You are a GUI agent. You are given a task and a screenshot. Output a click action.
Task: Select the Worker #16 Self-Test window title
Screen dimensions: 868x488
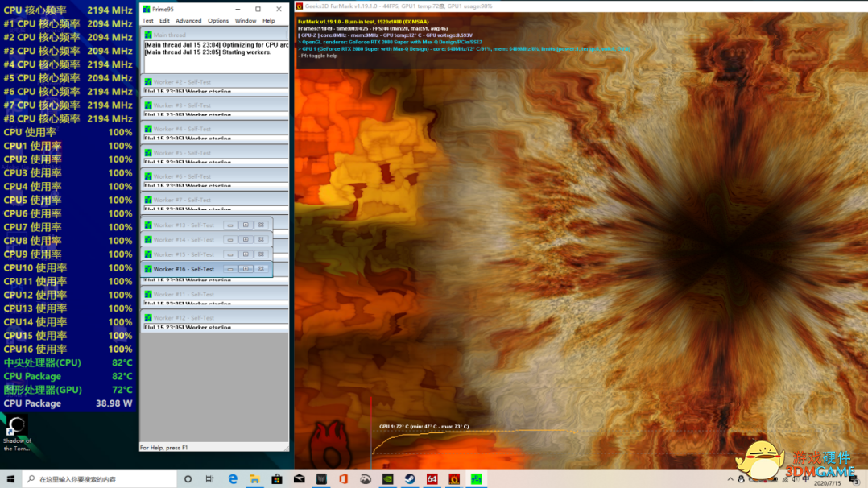pyautogui.click(x=184, y=269)
